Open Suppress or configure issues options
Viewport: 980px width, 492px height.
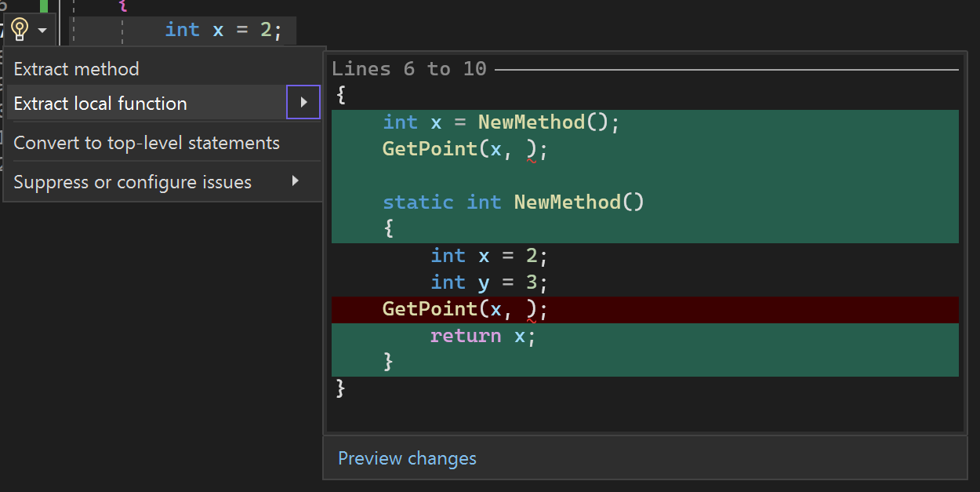click(131, 181)
